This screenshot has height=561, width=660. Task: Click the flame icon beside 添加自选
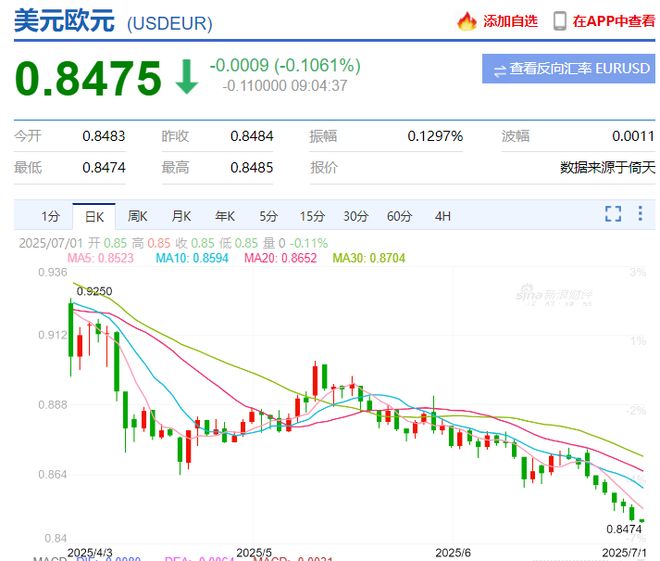click(467, 21)
